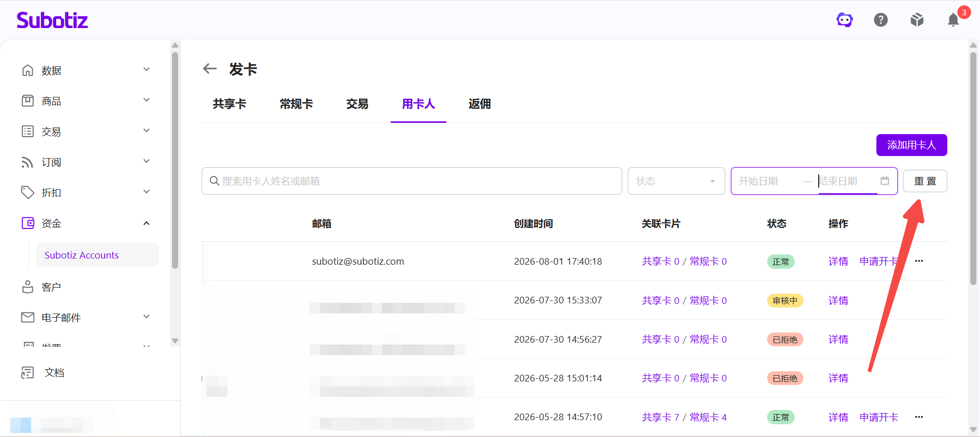Click the 重置 reset button

pos(925,181)
